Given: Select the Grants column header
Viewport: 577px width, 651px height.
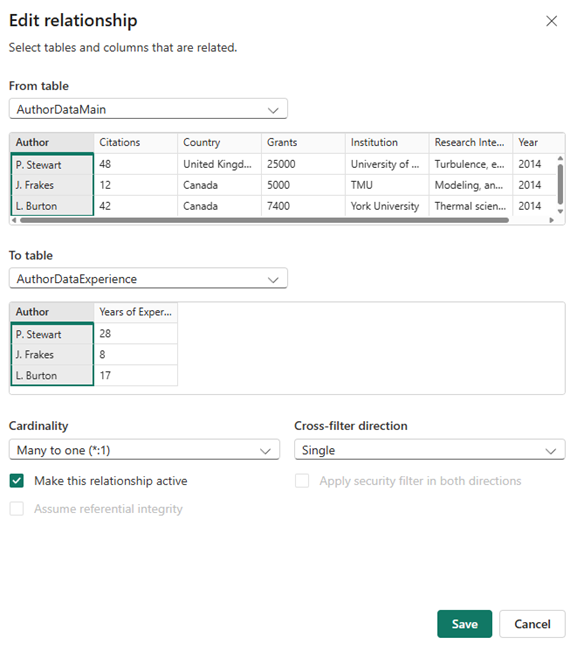Looking at the screenshot, I should coord(303,142).
